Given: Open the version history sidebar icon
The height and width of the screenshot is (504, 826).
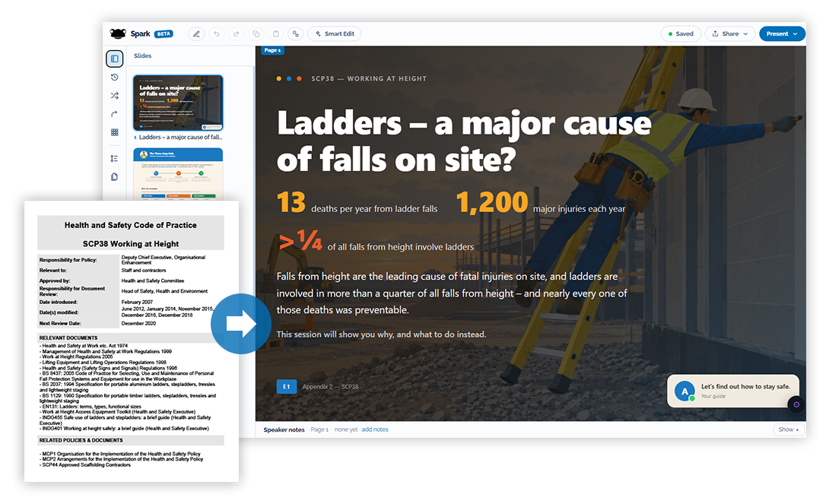Looking at the screenshot, I should 114,77.
